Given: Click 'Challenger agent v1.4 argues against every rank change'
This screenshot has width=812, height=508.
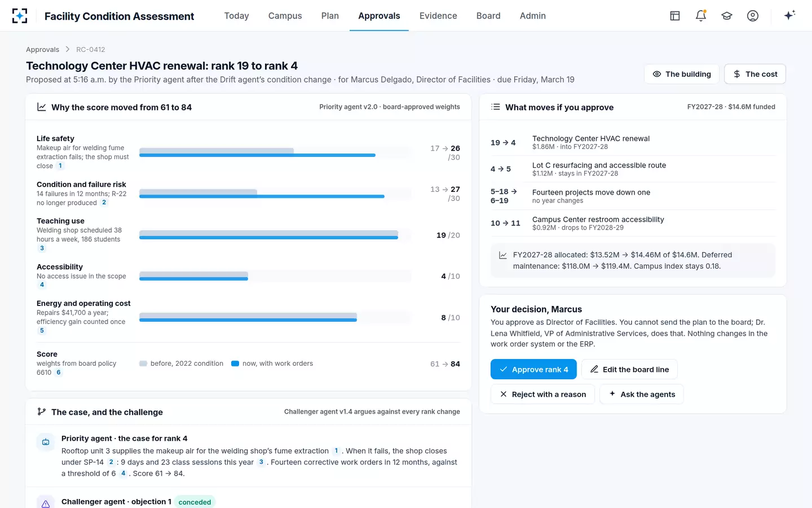Looking at the screenshot, I should [372, 411].
